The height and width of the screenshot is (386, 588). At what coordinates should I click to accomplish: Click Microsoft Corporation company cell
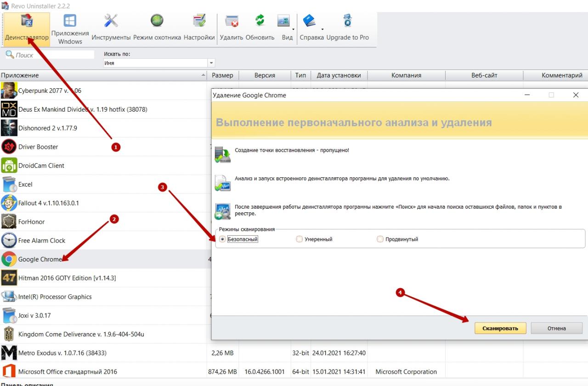pos(406,371)
